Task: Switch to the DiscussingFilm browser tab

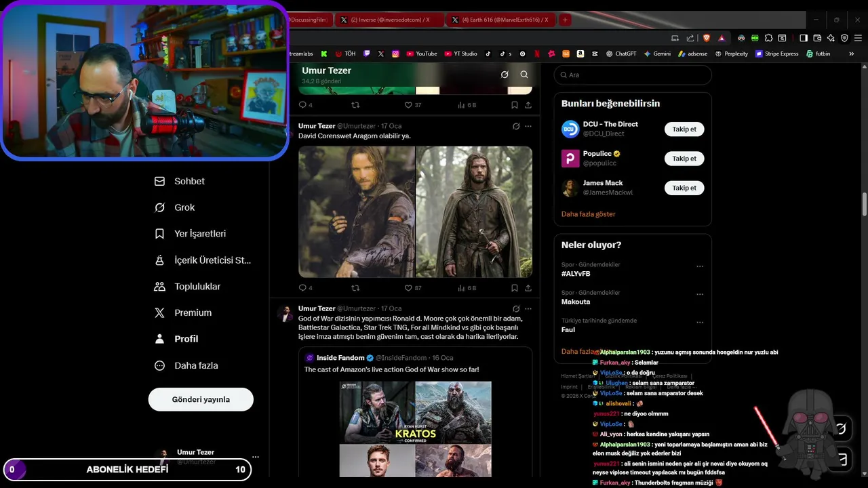Action: pyautogui.click(x=311, y=20)
